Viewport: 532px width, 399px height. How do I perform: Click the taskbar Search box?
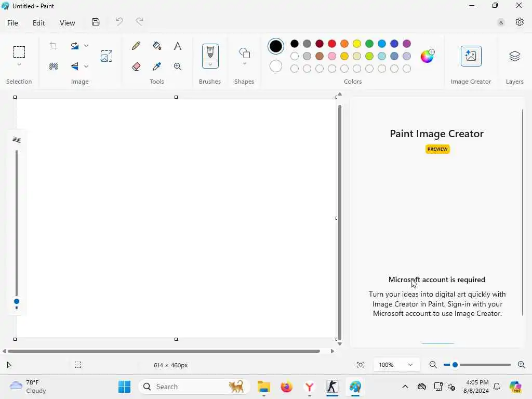[194, 387]
